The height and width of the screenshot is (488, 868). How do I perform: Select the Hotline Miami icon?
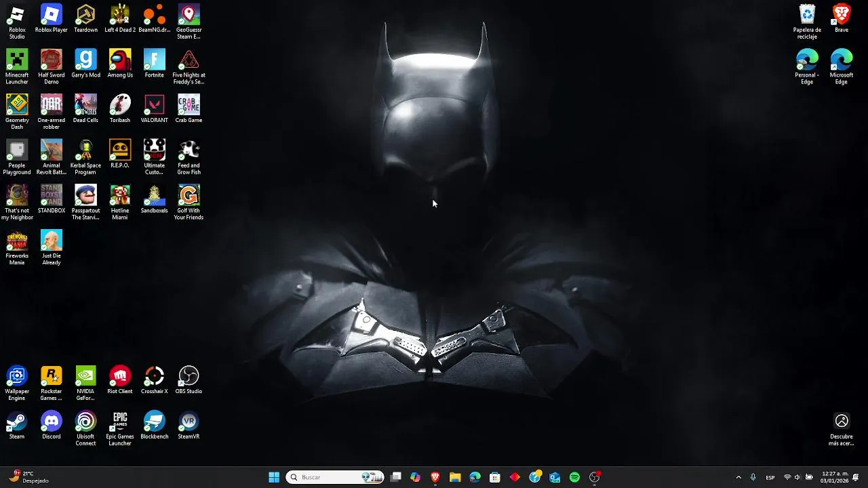(x=120, y=203)
